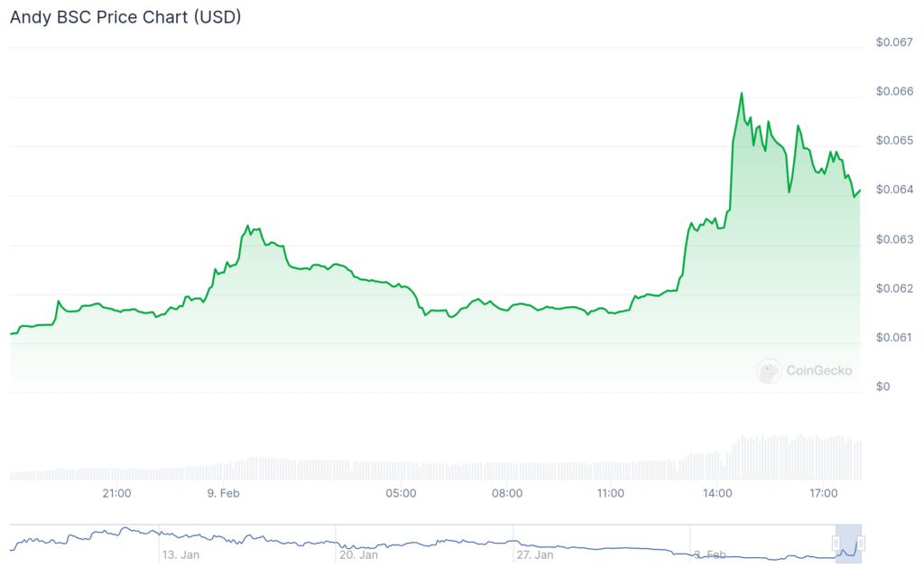Click the right range navigator handle
The height and width of the screenshot is (577, 924).
[x=861, y=543]
